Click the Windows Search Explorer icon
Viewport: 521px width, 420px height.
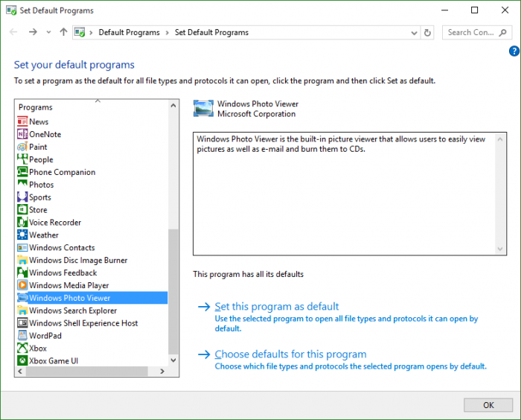pyautogui.click(x=22, y=311)
